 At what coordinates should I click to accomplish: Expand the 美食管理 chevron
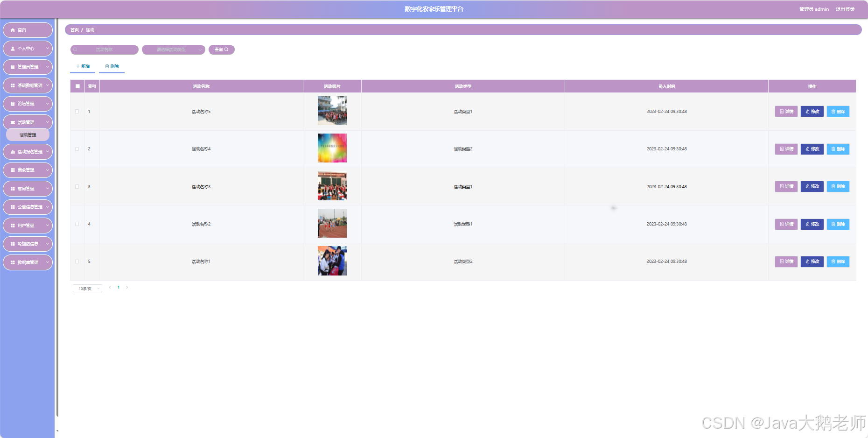click(x=47, y=170)
